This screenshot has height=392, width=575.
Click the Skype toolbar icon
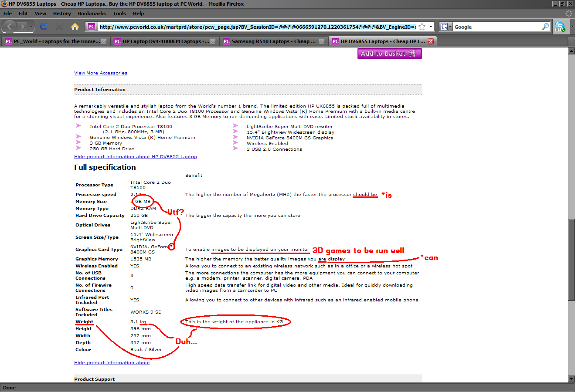(560, 27)
